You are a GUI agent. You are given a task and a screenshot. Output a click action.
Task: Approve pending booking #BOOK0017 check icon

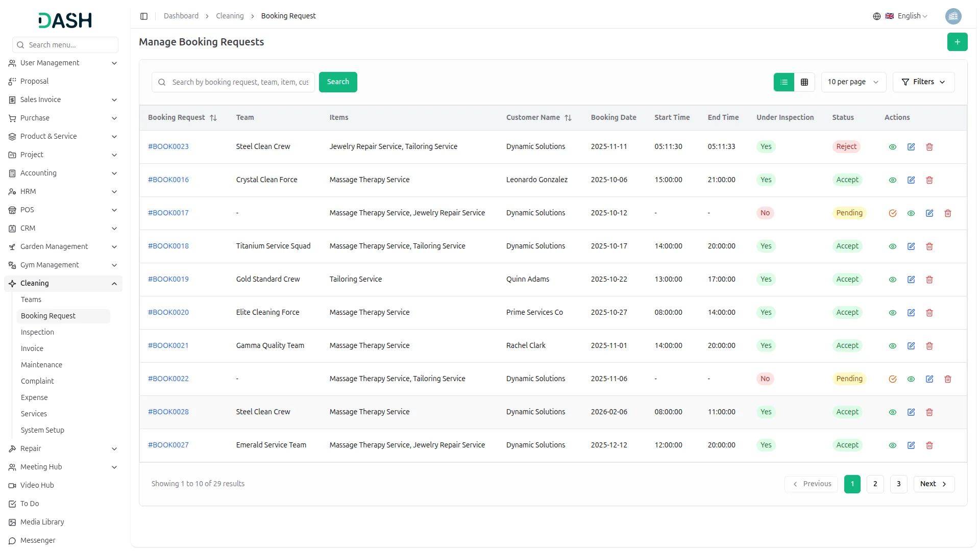(x=893, y=213)
